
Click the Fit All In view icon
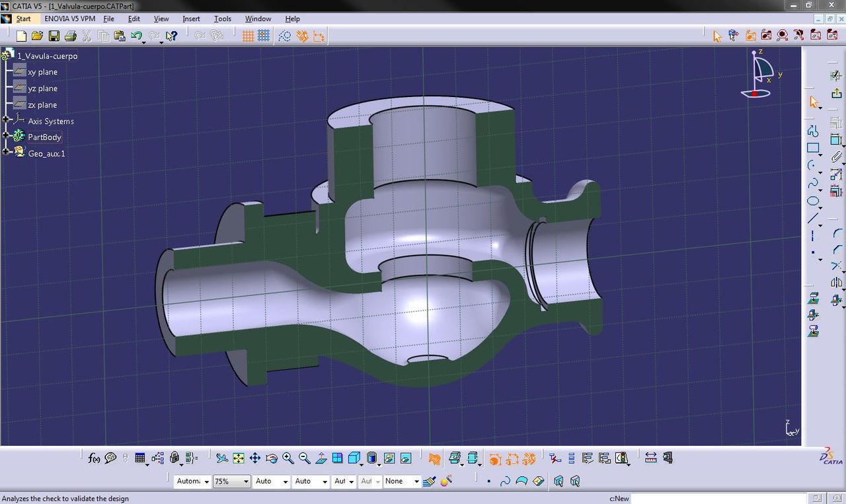pos(238,458)
